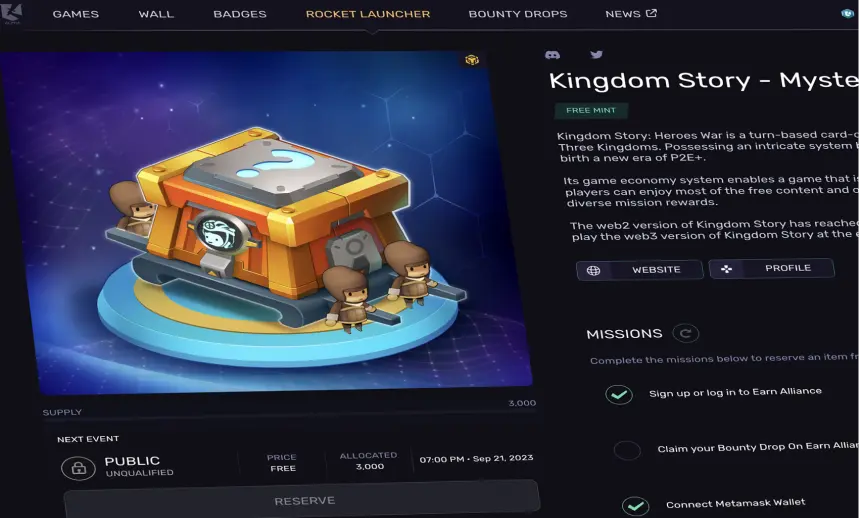This screenshot has height=518, width=859.
Task: Check the Claim your Bounty Drop mission circle
Action: click(627, 451)
